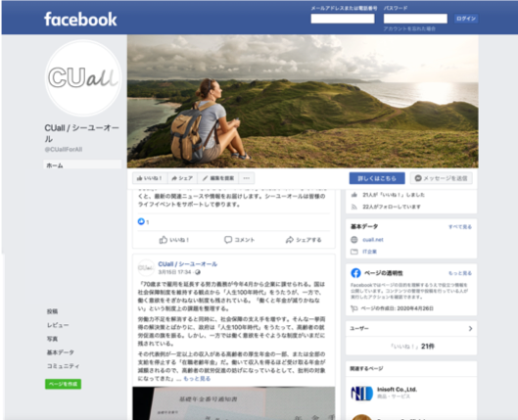Click green ページを作成 button
This screenshot has height=420, width=518.
pyautogui.click(x=63, y=384)
